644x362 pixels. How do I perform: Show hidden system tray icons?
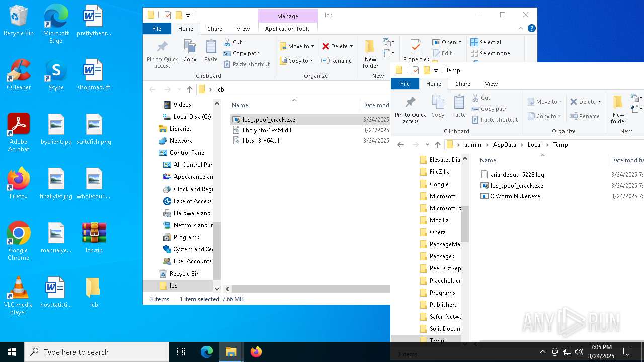pyautogui.click(x=542, y=352)
